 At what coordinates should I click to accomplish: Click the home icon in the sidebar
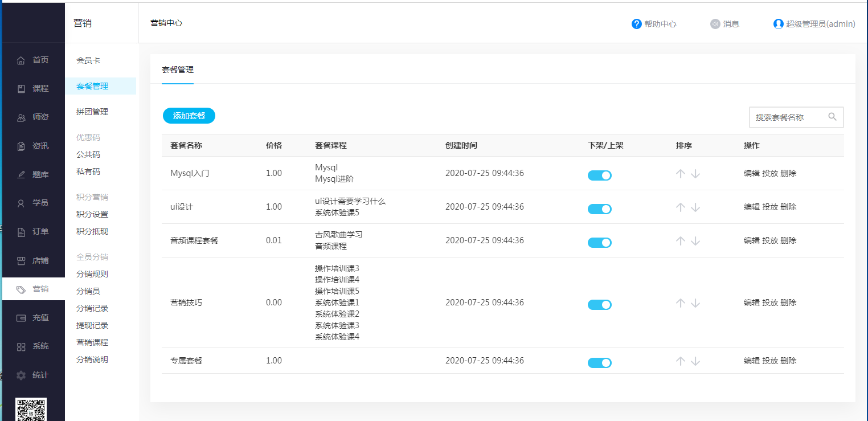(x=21, y=60)
